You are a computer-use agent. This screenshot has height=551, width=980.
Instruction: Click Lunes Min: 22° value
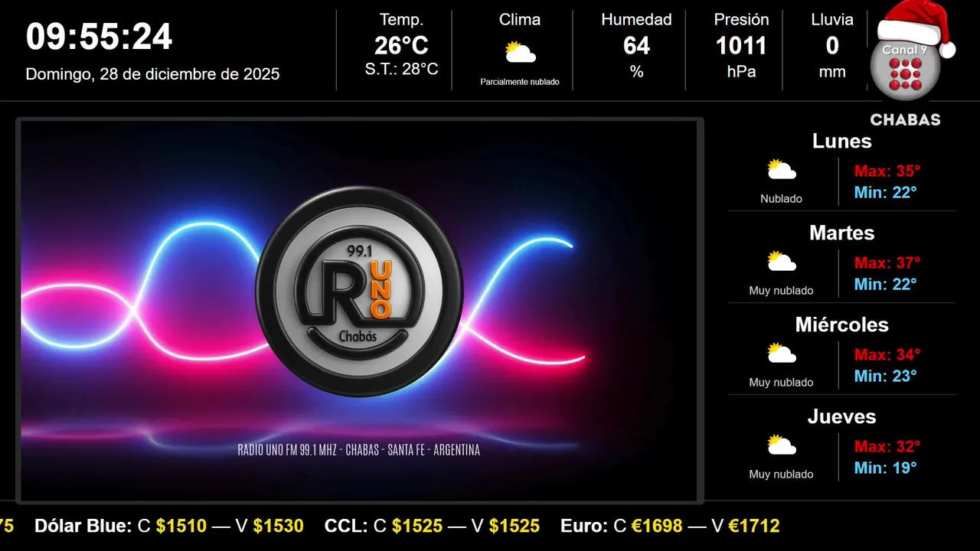coord(885,192)
